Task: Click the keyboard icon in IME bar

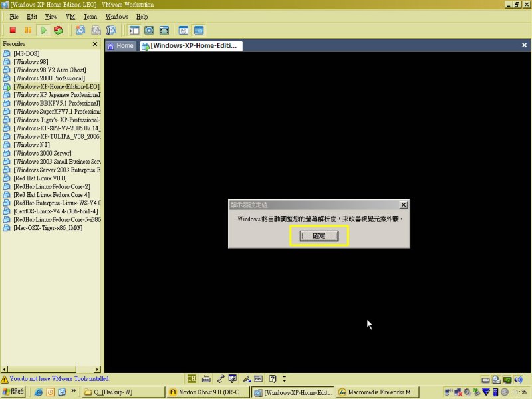Action: pos(206,379)
